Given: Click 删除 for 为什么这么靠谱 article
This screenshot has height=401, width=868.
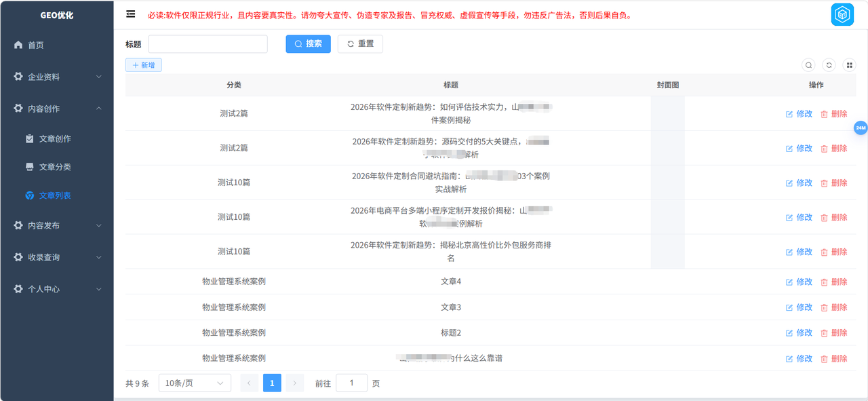Looking at the screenshot, I should (x=834, y=358).
